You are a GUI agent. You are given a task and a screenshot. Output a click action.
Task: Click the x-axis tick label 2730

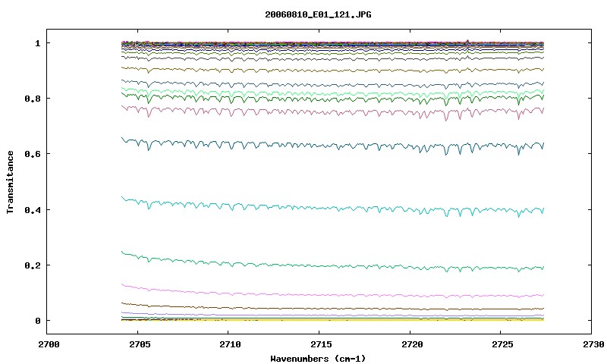(x=593, y=344)
